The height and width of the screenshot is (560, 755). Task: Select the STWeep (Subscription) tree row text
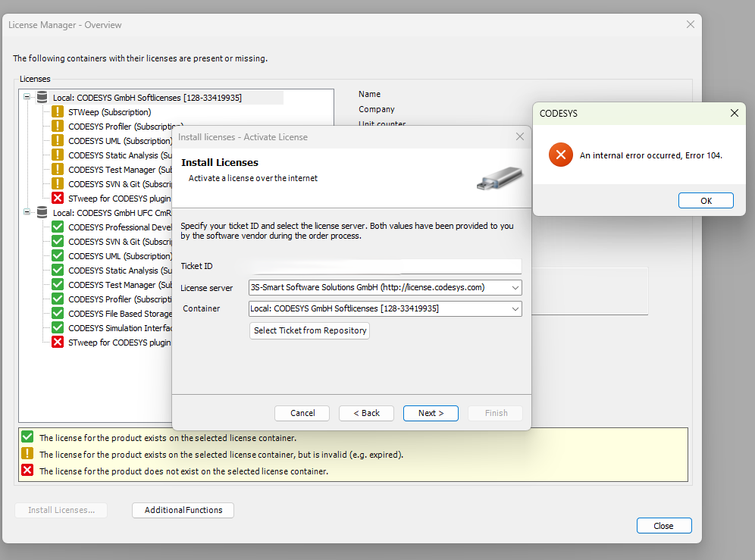110,112
